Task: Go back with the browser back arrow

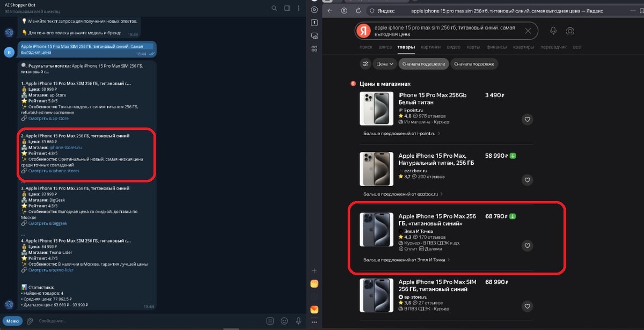Action: (330, 10)
